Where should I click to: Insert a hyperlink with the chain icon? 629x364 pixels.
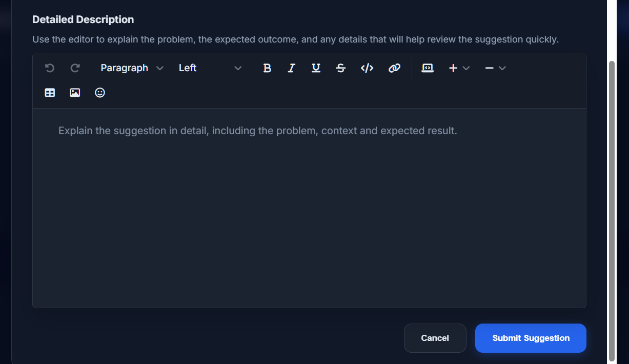tap(394, 68)
